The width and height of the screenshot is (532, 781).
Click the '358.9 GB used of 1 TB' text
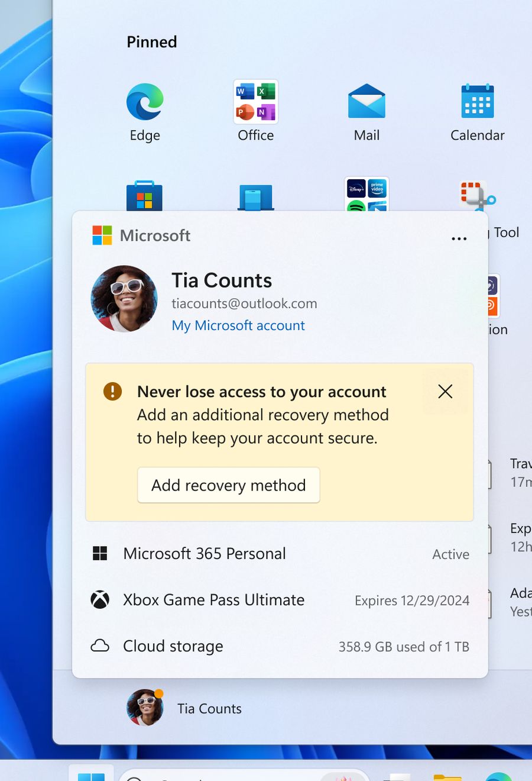[x=404, y=647]
